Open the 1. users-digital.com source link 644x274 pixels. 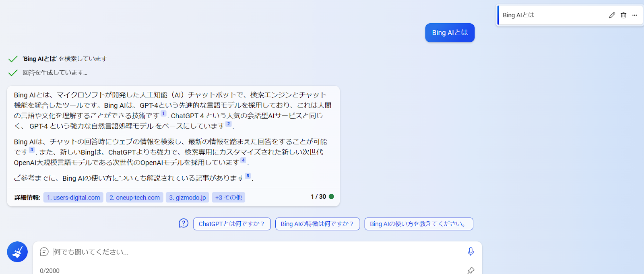(73, 198)
